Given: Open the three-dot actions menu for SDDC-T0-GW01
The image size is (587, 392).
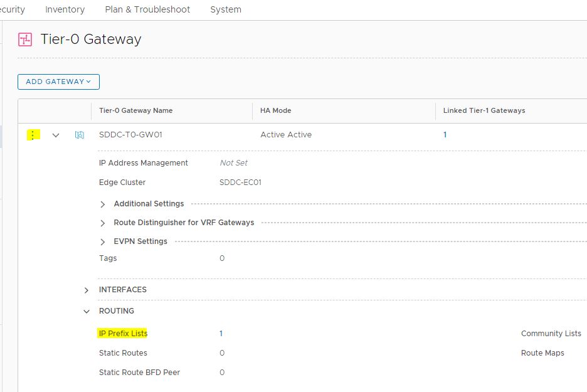Looking at the screenshot, I should pos(33,135).
